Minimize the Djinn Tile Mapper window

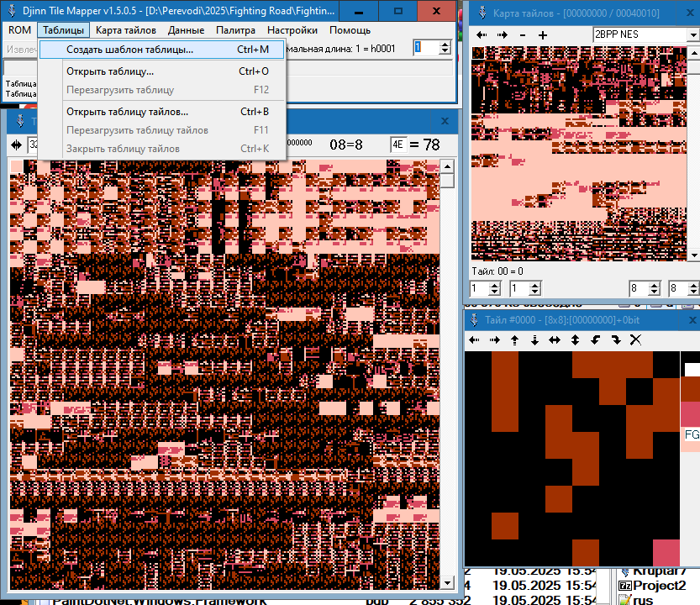pos(359,11)
